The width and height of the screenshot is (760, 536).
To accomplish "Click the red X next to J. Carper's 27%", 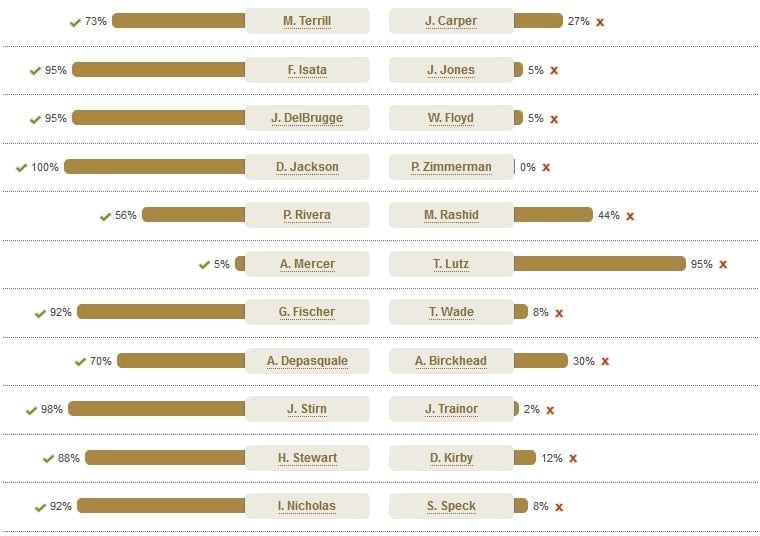I will click(600, 22).
